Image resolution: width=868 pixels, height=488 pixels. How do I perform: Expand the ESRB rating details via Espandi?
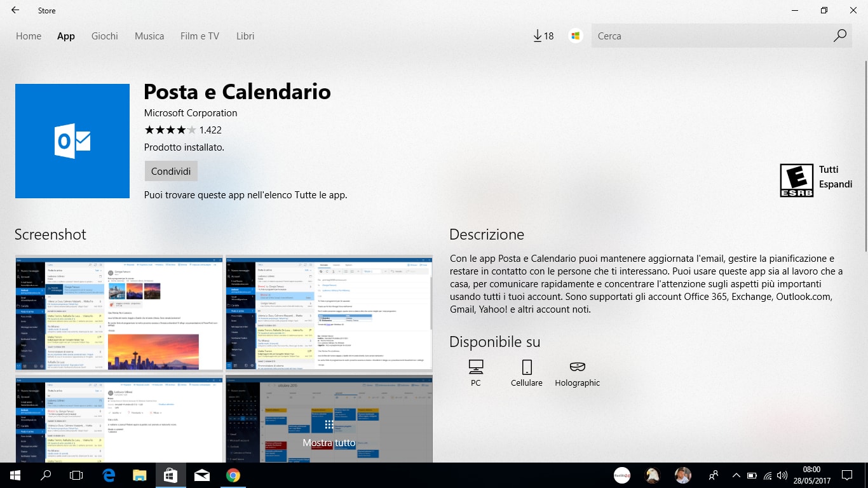point(836,184)
